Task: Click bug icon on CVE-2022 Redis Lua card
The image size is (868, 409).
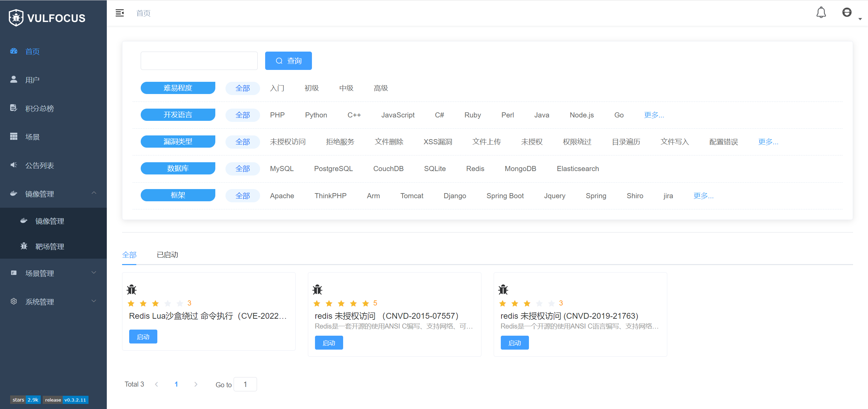Action: coord(132,290)
